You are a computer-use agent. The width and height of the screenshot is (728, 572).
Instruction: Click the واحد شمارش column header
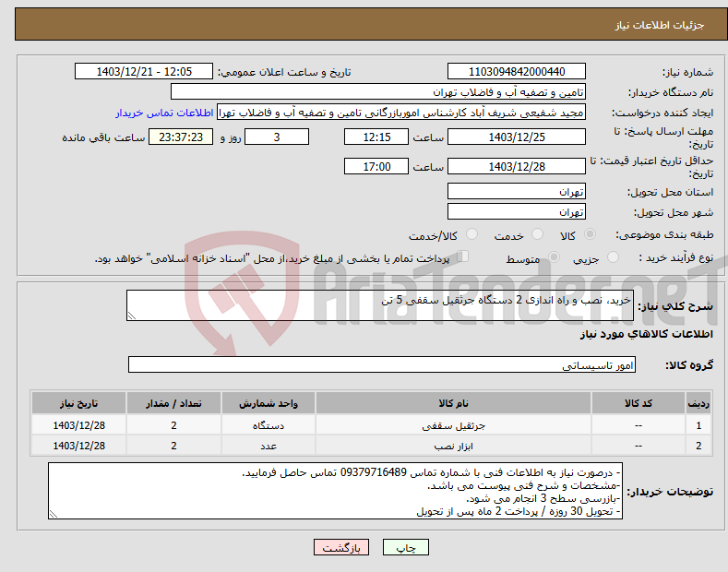point(269,403)
